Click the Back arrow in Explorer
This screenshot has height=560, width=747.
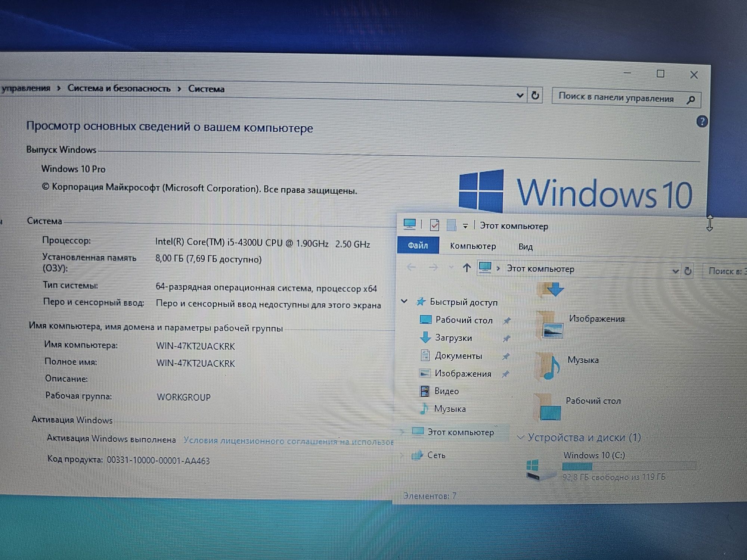[x=411, y=267]
